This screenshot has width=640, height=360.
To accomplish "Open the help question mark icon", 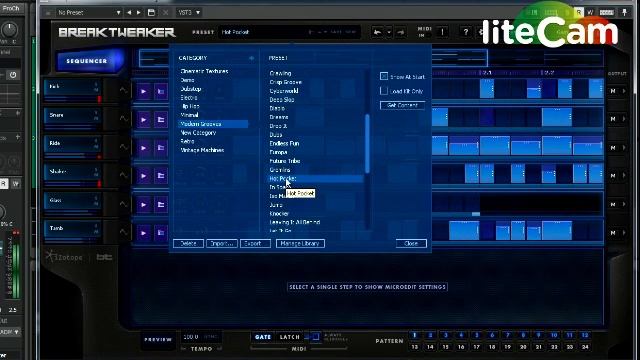I will coord(465,32).
